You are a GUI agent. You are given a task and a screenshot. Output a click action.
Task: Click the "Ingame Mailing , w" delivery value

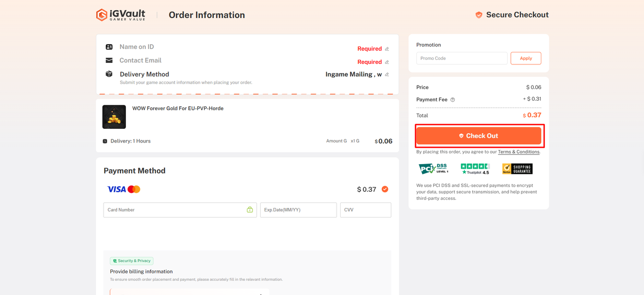click(354, 75)
